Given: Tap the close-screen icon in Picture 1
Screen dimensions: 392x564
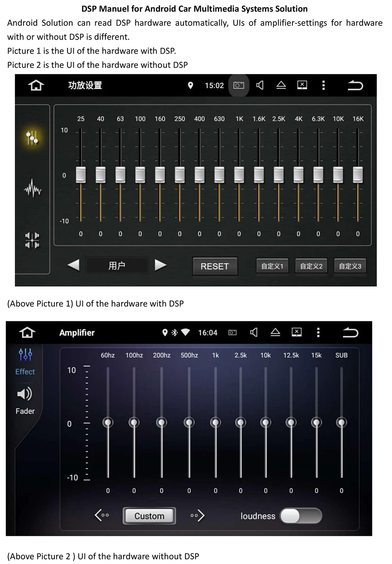Looking at the screenshot, I should click(302, 85).
